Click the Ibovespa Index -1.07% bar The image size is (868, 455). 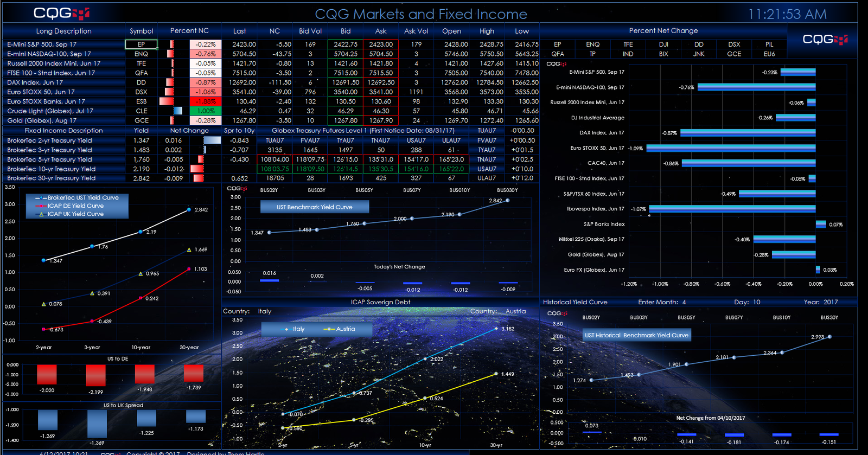[732, 209]
